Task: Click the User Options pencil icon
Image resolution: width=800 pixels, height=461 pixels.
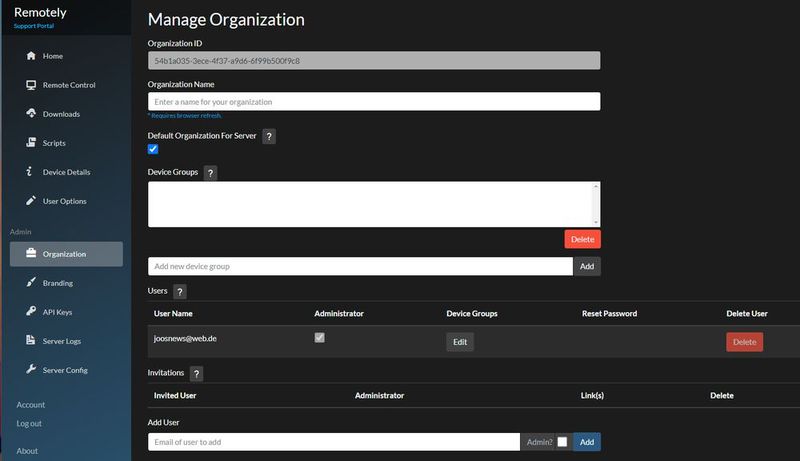Action: [32, 201]
